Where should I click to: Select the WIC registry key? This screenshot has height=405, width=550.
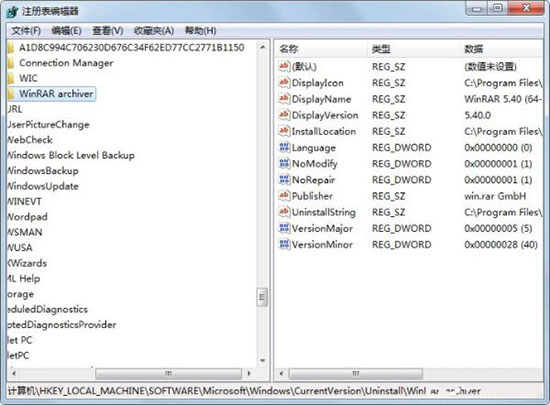(x=28, y=78)
